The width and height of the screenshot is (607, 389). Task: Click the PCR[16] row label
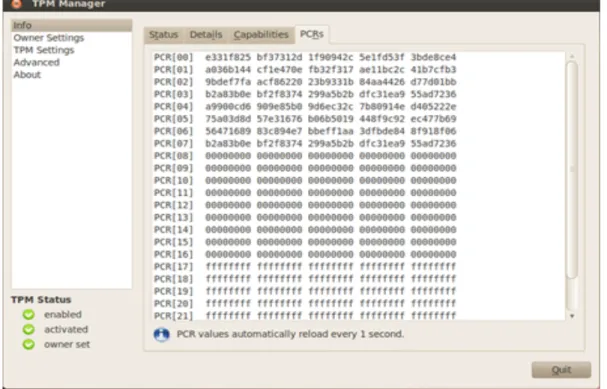173,254
